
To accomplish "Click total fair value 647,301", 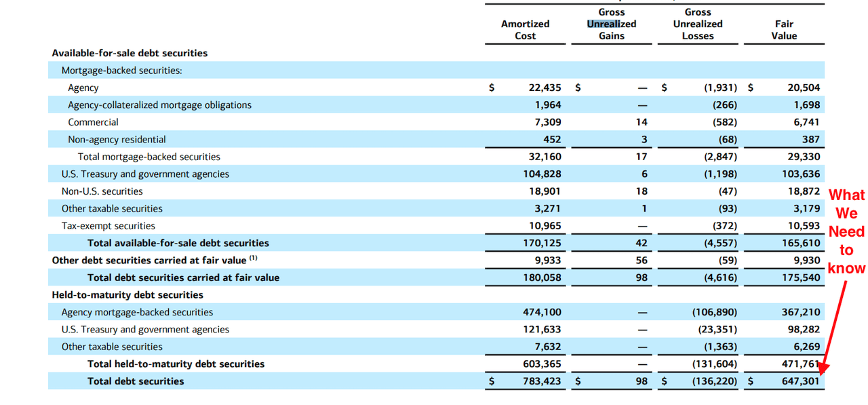I will click(801, 381).
